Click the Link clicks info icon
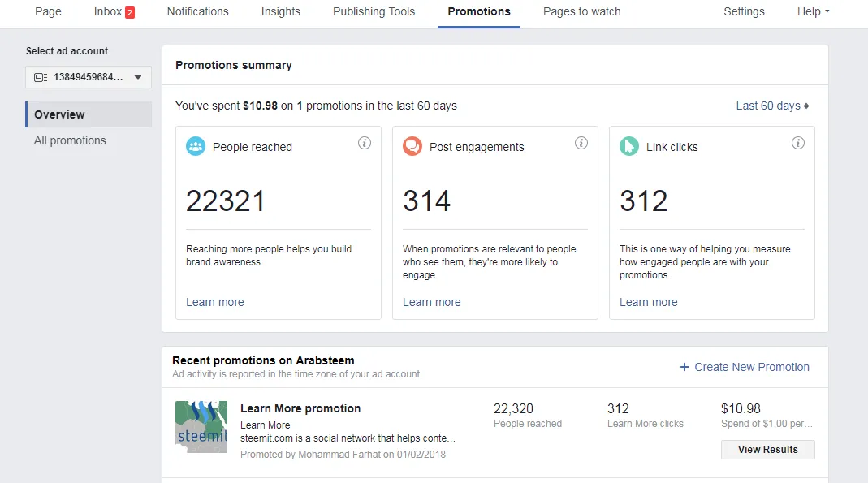Image resolution: width=868 pixels, height=483 pixels. pyautogui.click(x=797, y=143)
